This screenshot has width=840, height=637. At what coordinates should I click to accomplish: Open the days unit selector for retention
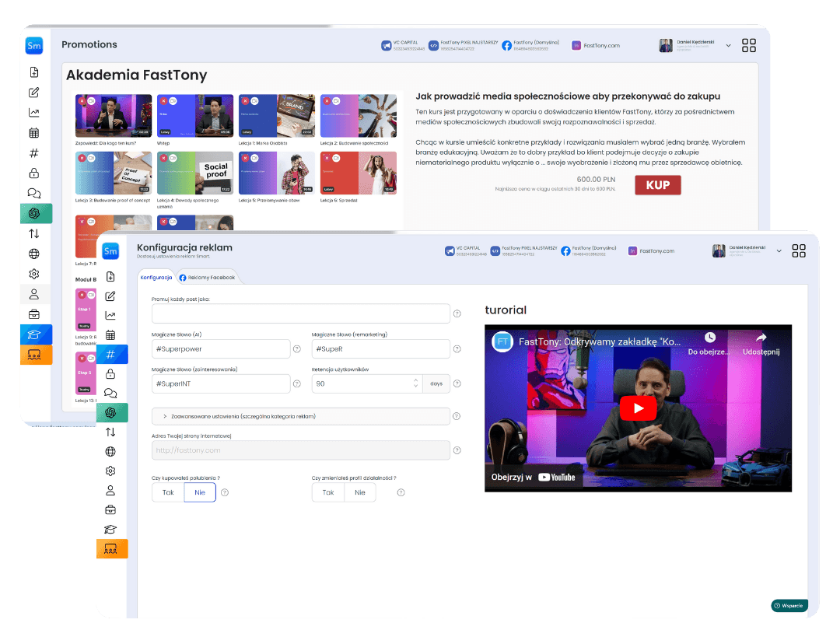coord(436,383)
